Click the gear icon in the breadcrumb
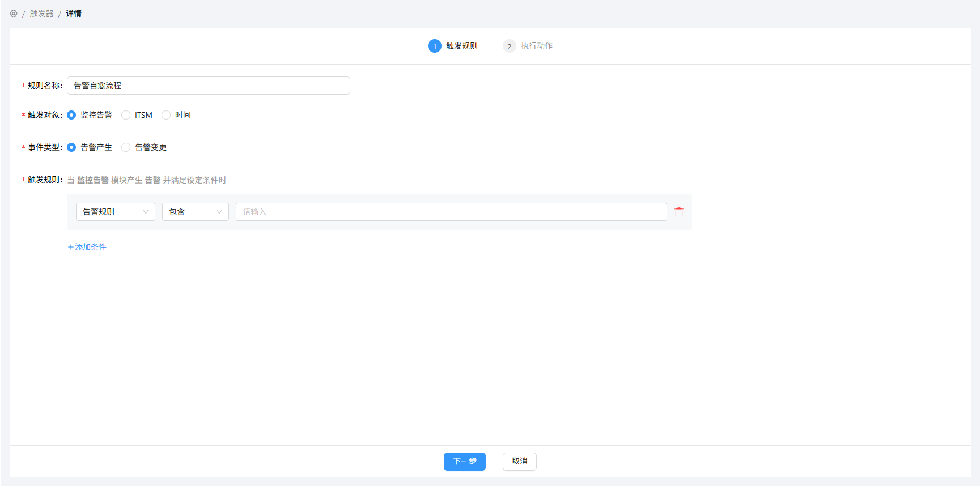980x486 pixels. click(x=14, y=14)
